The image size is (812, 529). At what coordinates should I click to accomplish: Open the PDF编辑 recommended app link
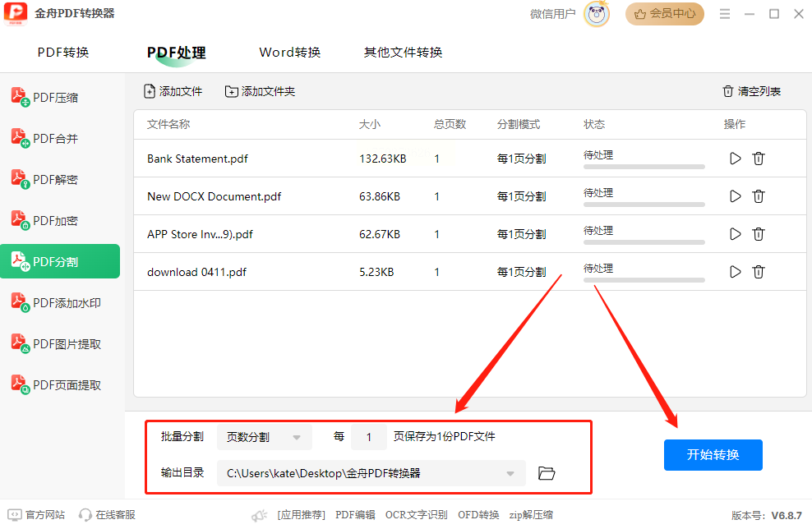(x=355, y=515)
